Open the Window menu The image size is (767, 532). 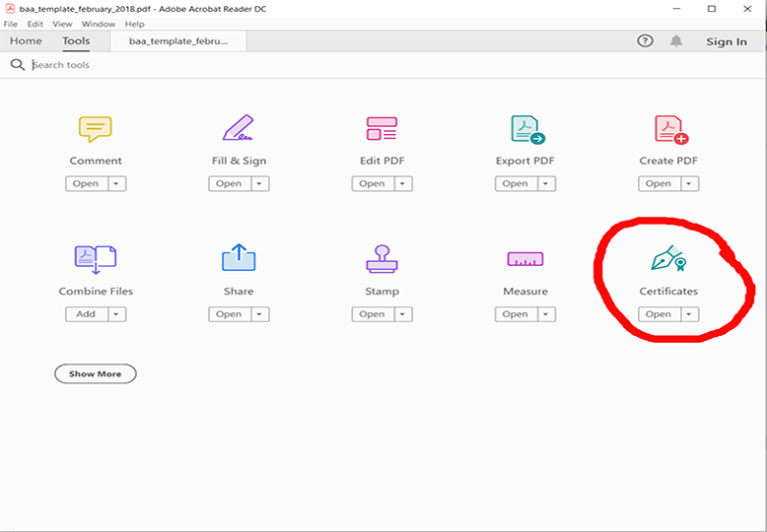pos(99,24)
